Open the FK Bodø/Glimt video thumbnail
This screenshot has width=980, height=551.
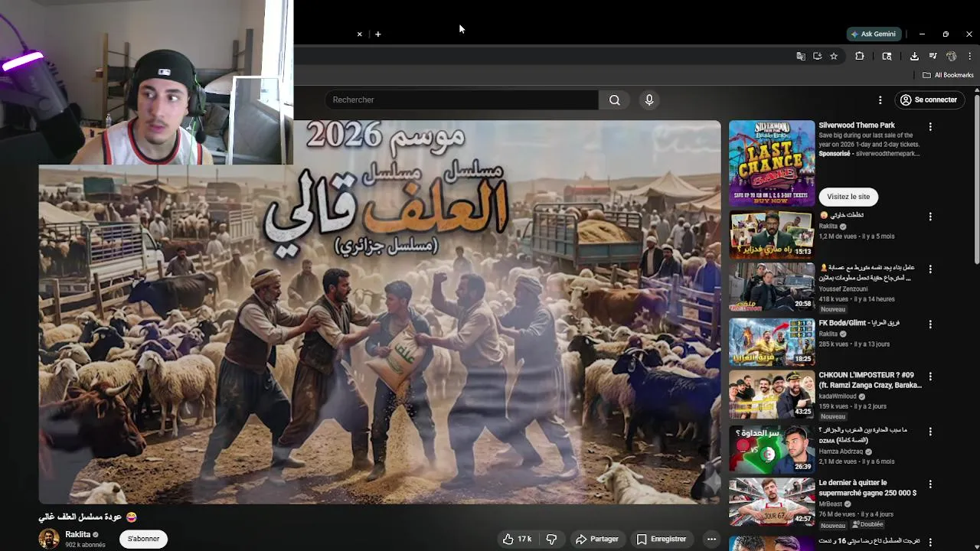772,342
